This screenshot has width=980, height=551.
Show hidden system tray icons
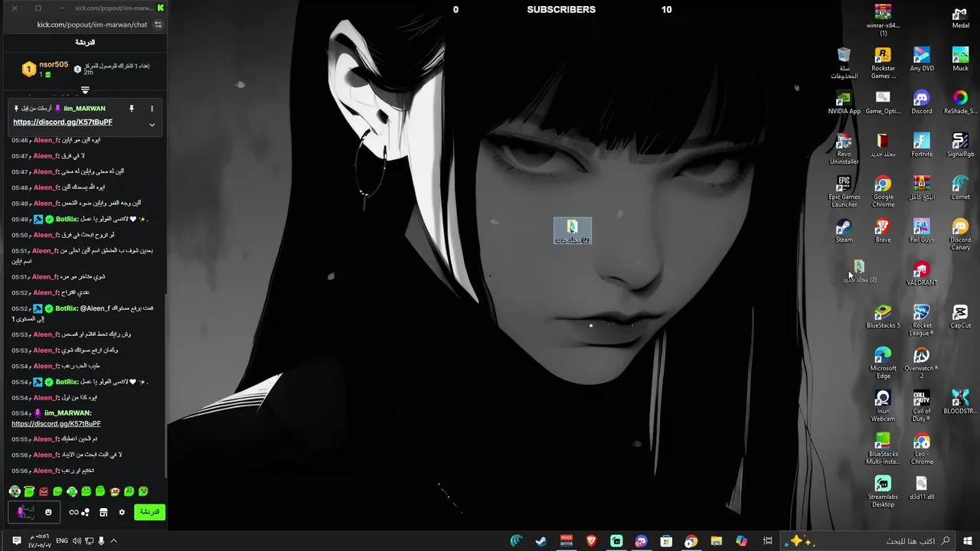click(x=113, y=541)
